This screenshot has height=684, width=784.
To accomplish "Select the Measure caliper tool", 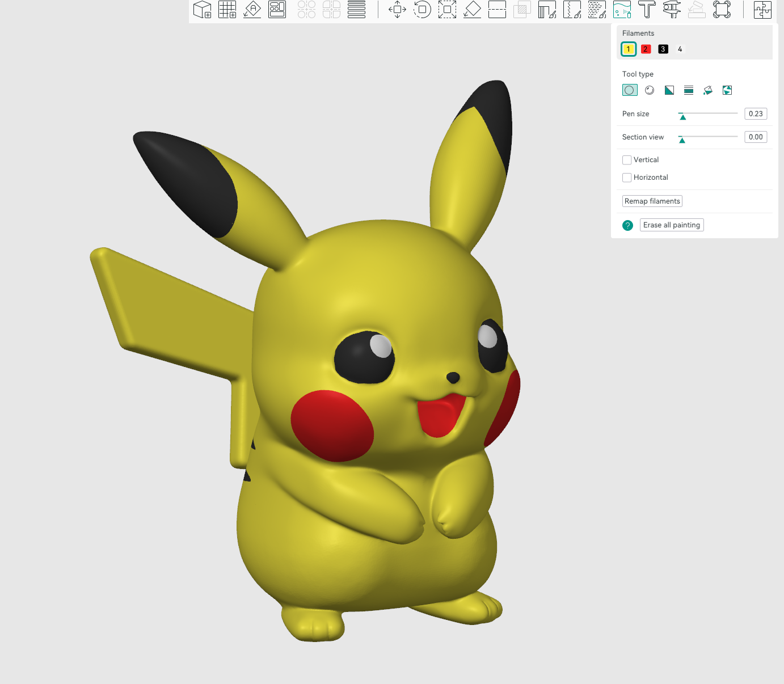I will 672,10.
